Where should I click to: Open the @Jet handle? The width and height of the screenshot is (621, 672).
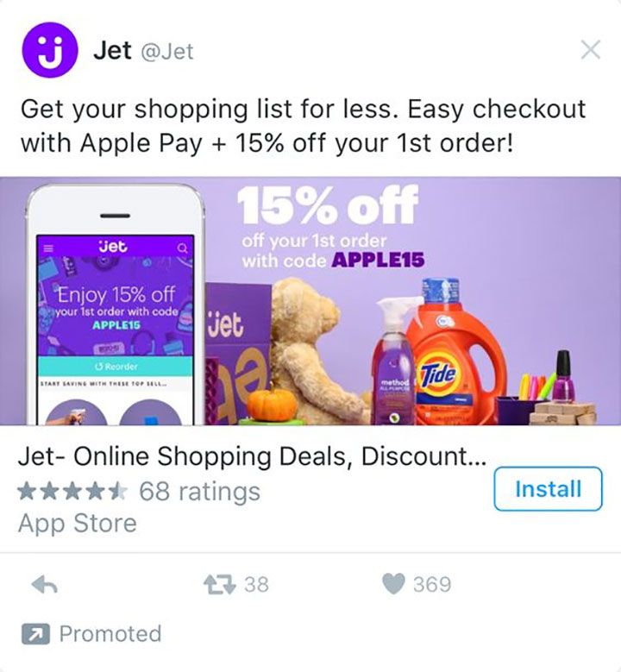tap(167, 52)
